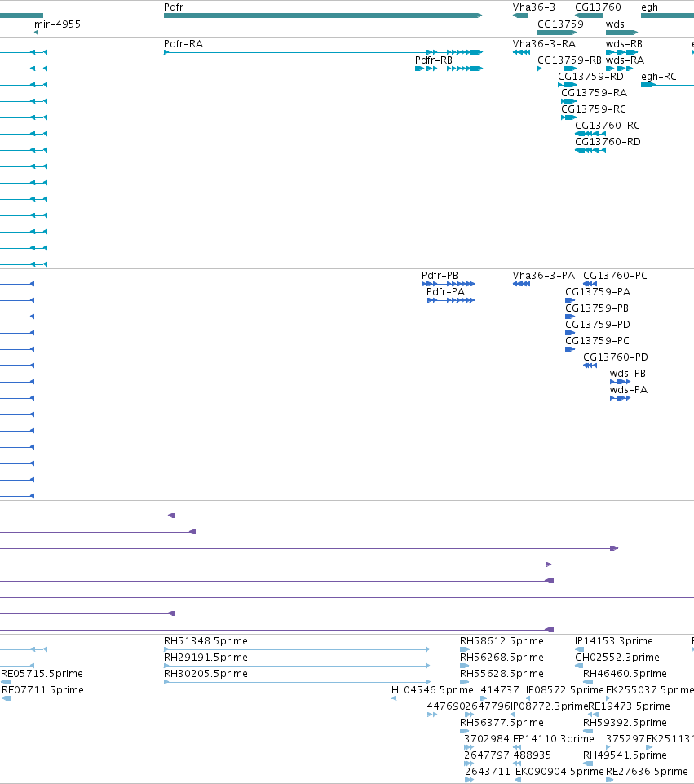The width and height of the screenshot is (694, 784).
Task: Click the RH59392.5prime cDNA entry
Action: [625, 723]
